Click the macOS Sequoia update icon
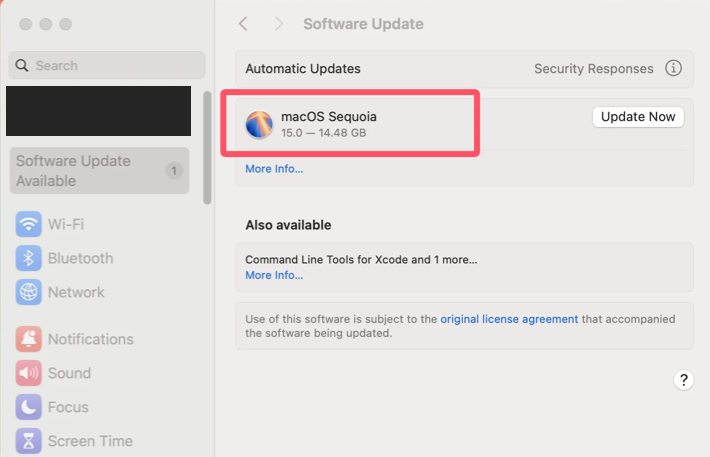This screenshot has width=710, height=457. coord(260,125)
